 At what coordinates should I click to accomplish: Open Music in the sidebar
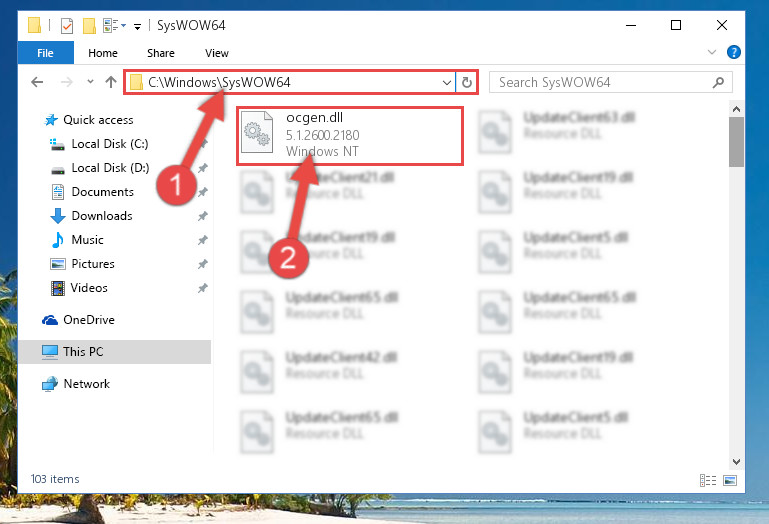(78, 240)
